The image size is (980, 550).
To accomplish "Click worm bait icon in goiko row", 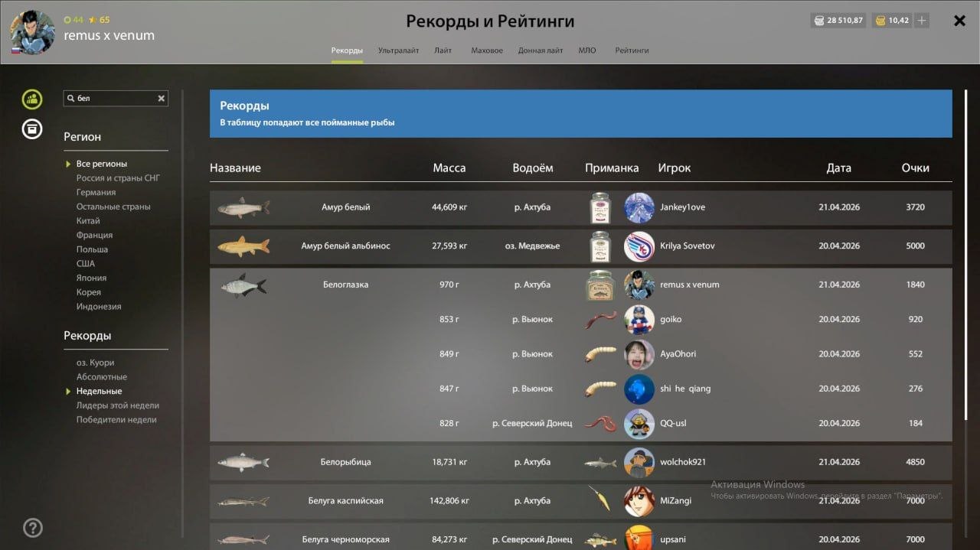I will click(x=601, y=320).
